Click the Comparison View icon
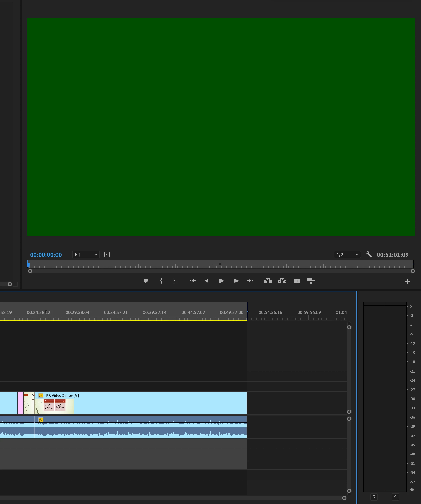 pyautogui.click(x=311, y=281)
